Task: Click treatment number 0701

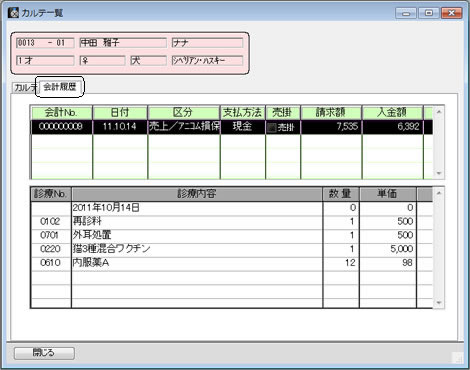Action: 50,235
